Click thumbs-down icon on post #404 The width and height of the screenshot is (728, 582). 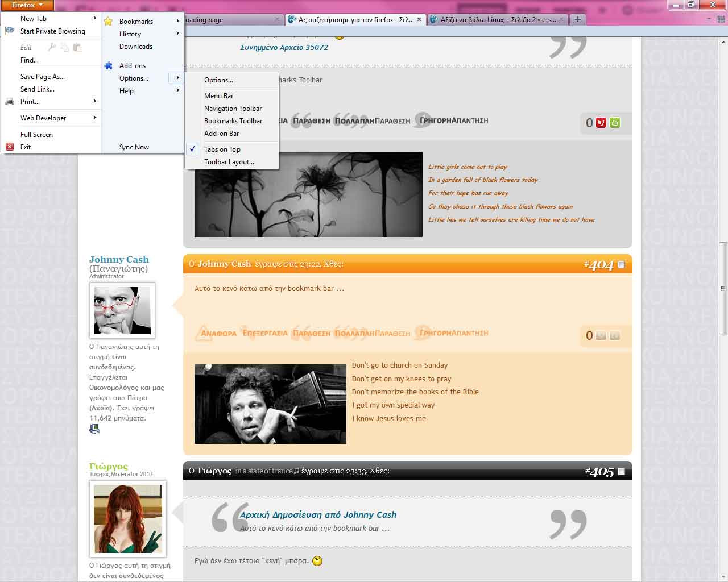click(601, 336)
